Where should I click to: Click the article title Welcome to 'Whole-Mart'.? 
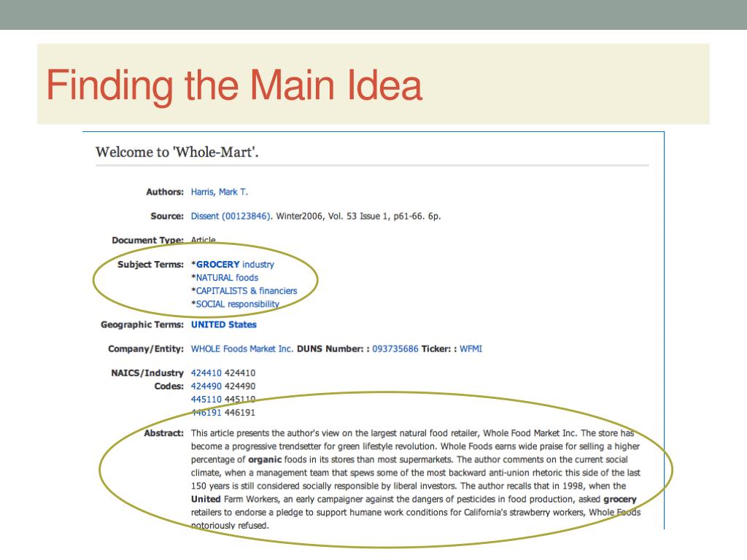177,152
